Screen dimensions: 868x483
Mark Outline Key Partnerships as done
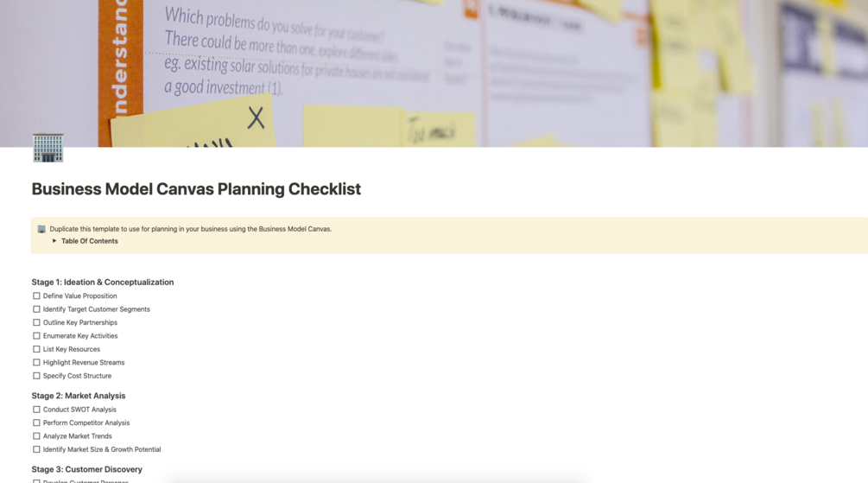tap(36, 323)
